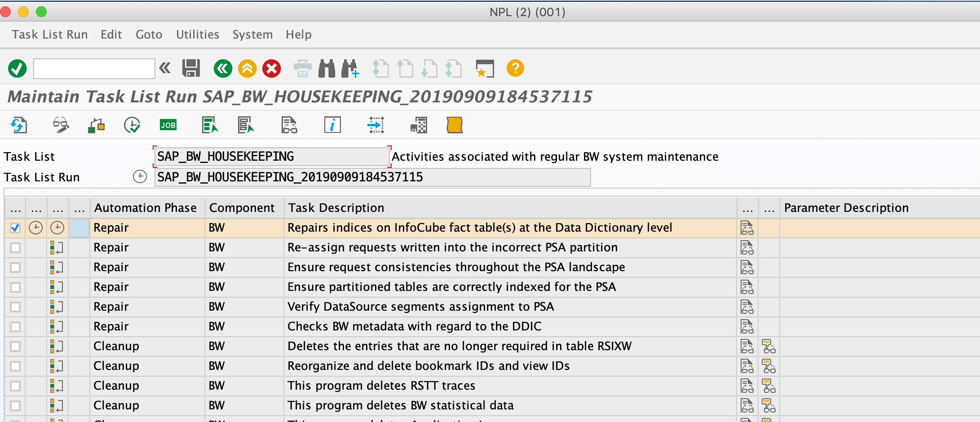Select 'This program deletes BW statistical data' cell

[x=511, y=406]
